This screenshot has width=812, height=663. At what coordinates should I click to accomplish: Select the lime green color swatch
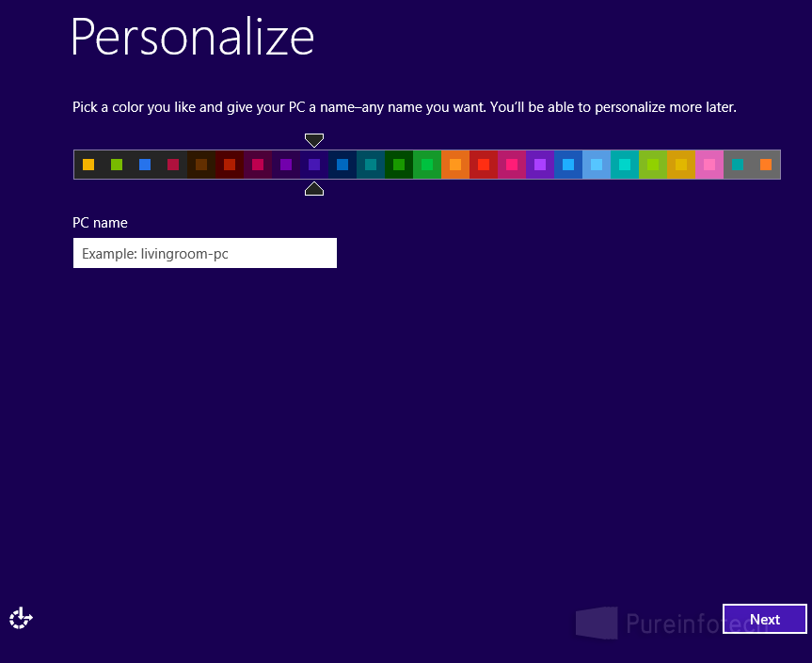pyautogui.click(x=653, y=164)
